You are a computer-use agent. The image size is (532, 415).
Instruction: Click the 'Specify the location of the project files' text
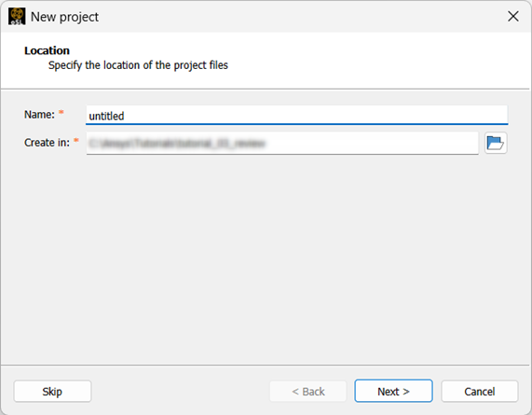(138, 65)
